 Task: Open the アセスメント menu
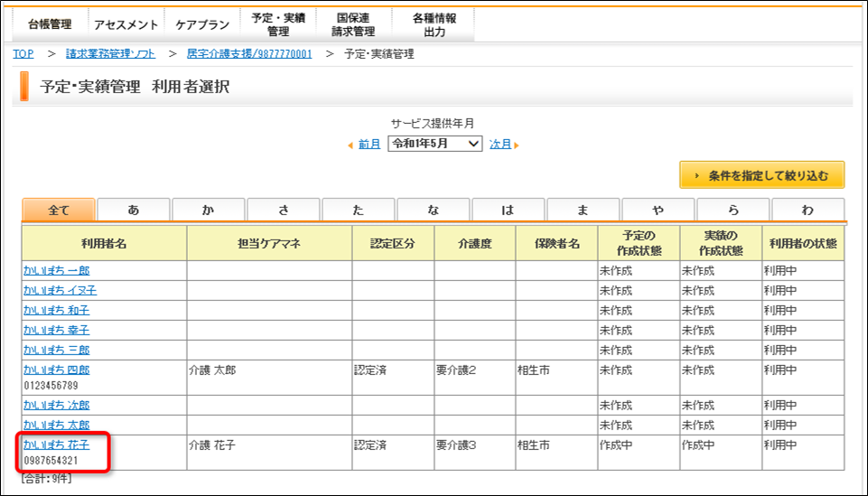(126, 25)
